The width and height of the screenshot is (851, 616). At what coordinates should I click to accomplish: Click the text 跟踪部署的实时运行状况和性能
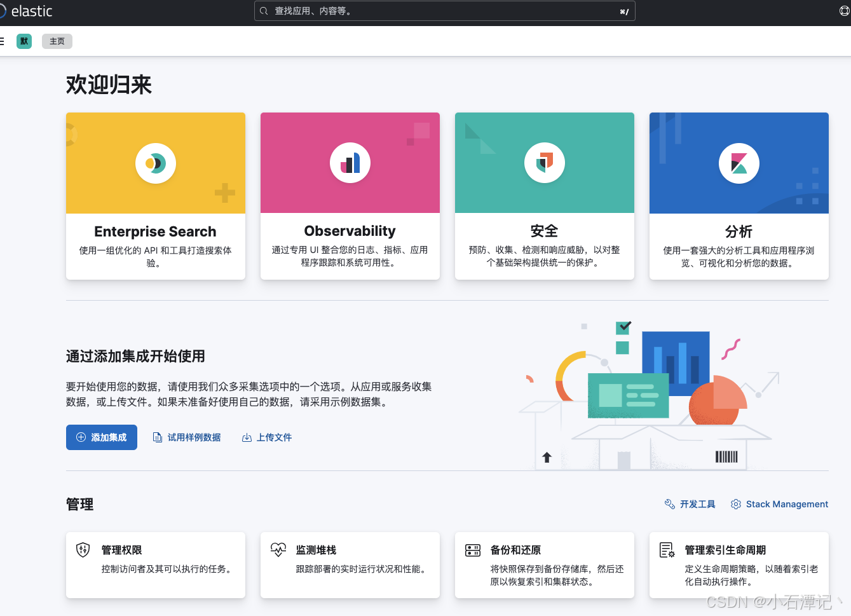[x=363, y=569]
